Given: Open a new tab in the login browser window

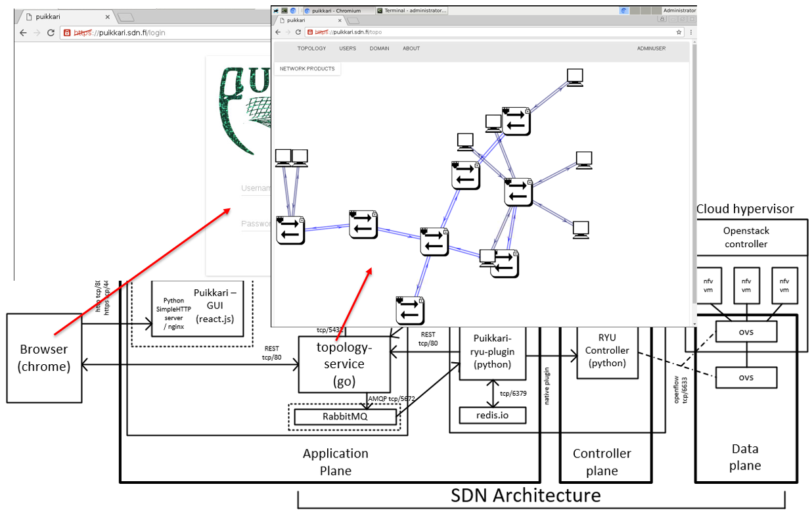Looking at the screenshot, I should coord(127,17).
